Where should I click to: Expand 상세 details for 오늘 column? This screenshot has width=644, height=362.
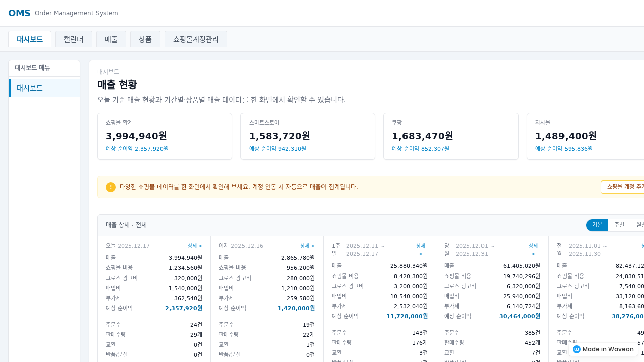pyautogui.click(x=195, y=246)
